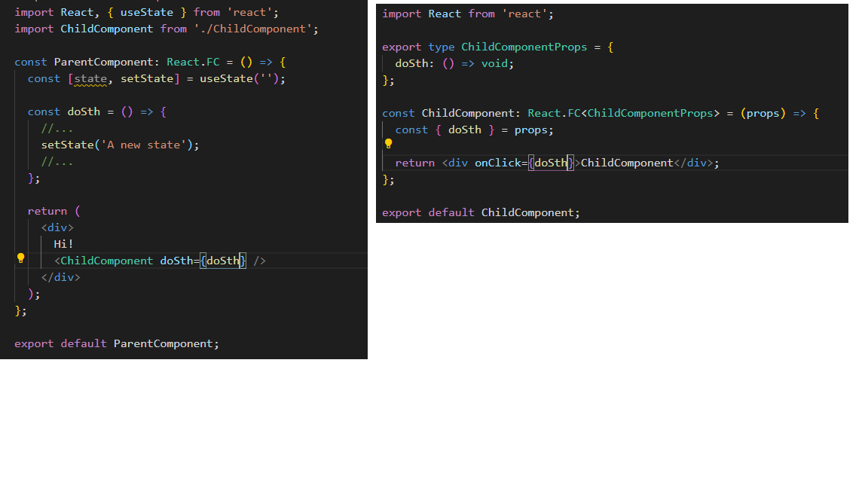Click export default ChildComponent line
868x488 pixels.
(481, 213)
